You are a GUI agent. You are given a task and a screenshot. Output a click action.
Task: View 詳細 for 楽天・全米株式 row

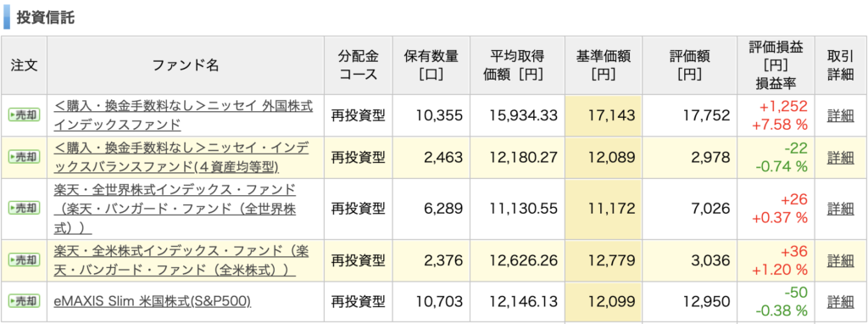coord(840,260)
